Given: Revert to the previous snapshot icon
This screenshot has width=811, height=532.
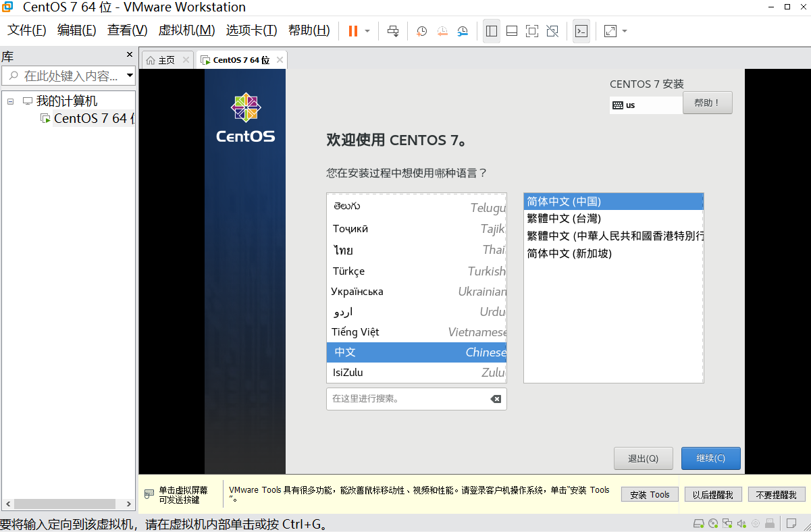Looking at the screenshot, I should pos(442,31).
